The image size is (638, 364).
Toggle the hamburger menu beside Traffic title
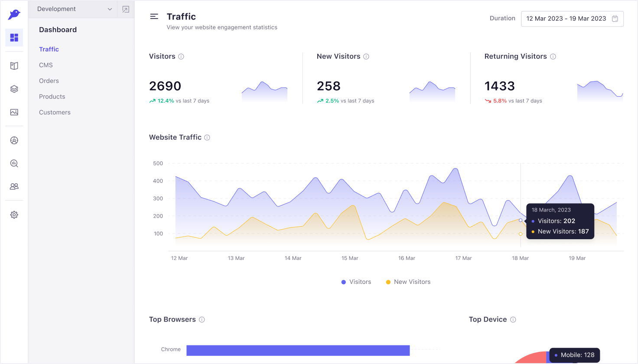[154, 16]
